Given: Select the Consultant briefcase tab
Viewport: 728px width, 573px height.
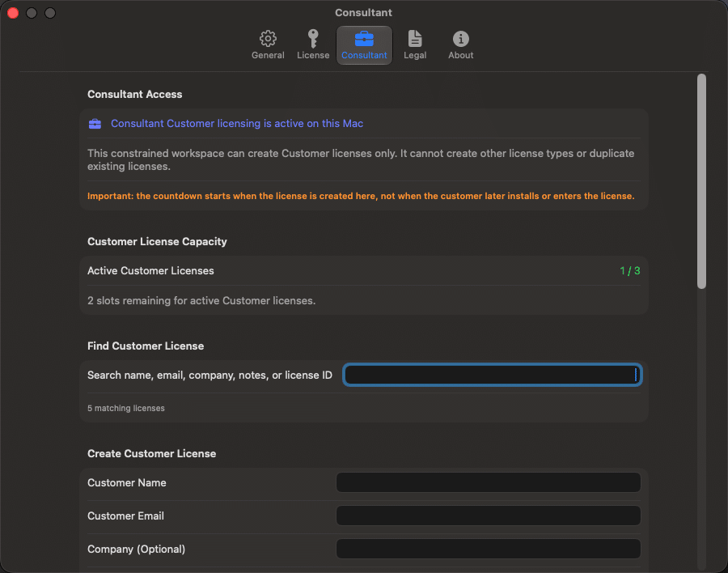Looking at the screenshot, I should (x=364, y=45).
